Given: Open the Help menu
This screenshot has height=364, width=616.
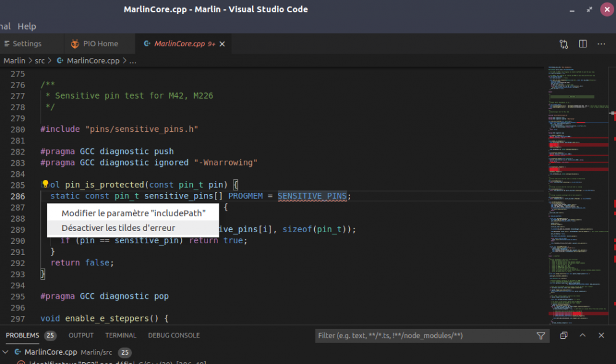Looking at the screenshot, I should tap(27, 26).
